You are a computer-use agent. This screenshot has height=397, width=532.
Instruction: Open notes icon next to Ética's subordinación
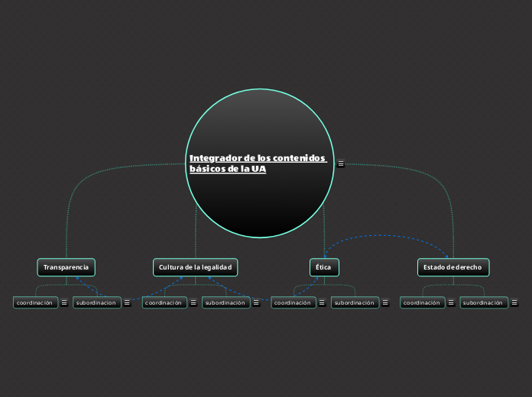coord(385,302)
